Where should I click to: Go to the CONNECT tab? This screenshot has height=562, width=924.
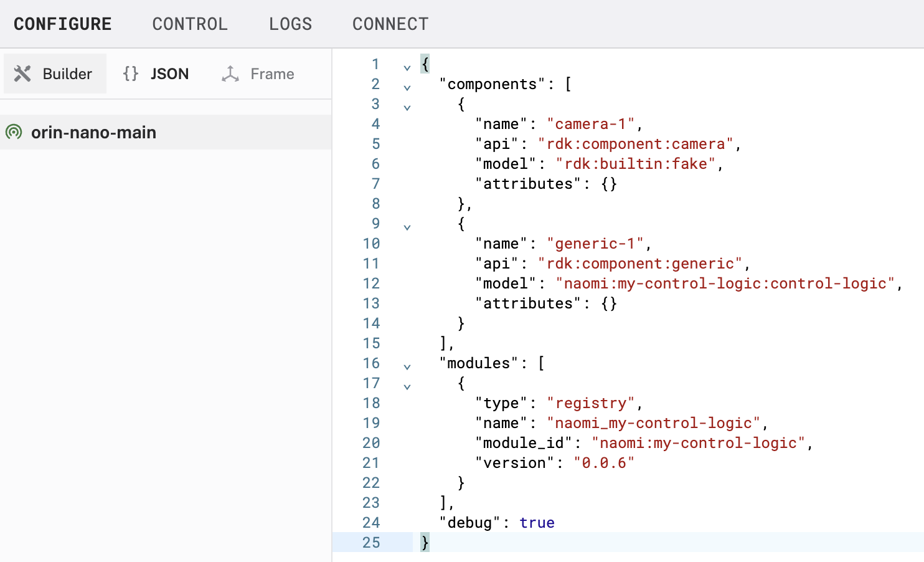click(390, 24)
